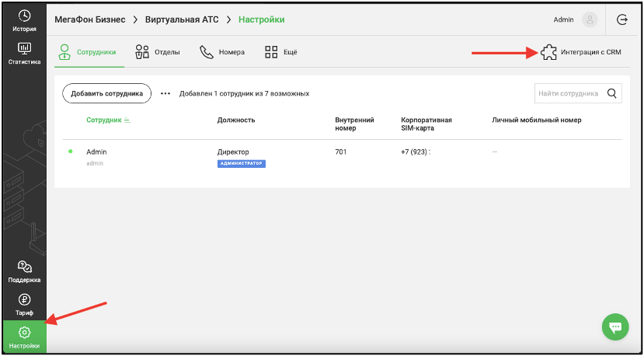The width and height of the screenshot is (644, 356).
Task: Open the Ещё tab menu
Action: 281,53
